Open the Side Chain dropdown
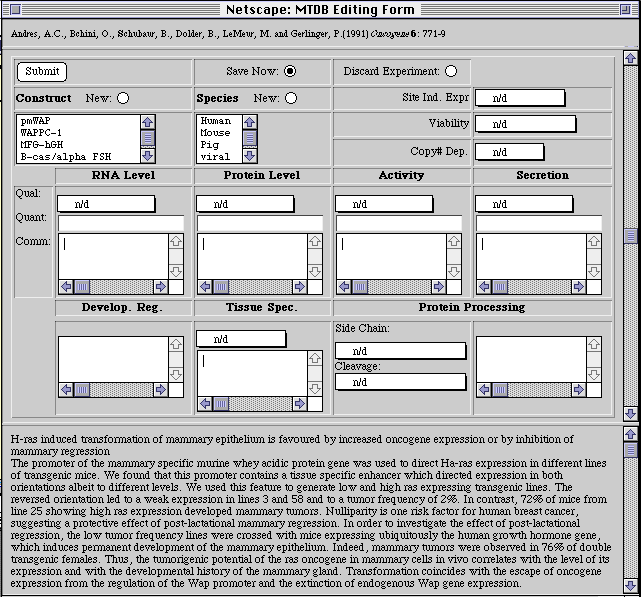Image resolution: width=641 pixels, height=597 pixels. click(401, 351)
